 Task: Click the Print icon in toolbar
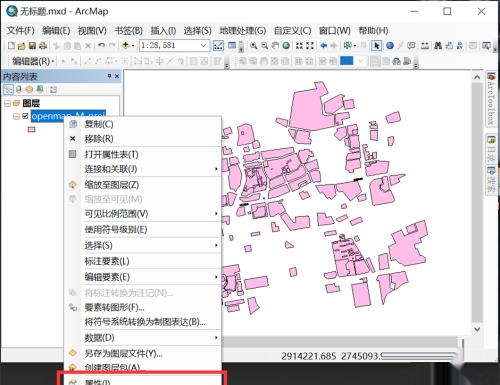[43, 46]
